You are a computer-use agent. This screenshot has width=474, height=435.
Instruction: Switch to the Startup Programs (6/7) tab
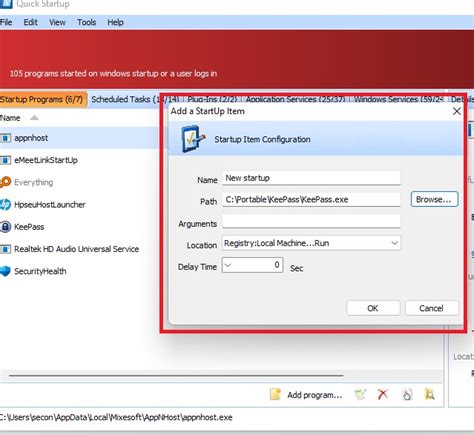(x=43, y=99)
